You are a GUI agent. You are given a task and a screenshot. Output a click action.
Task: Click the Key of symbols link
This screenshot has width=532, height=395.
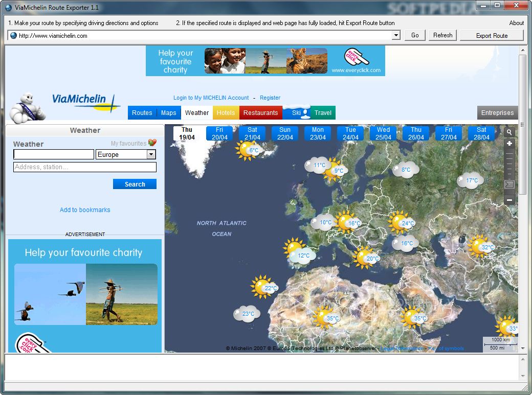click(446, 348)
